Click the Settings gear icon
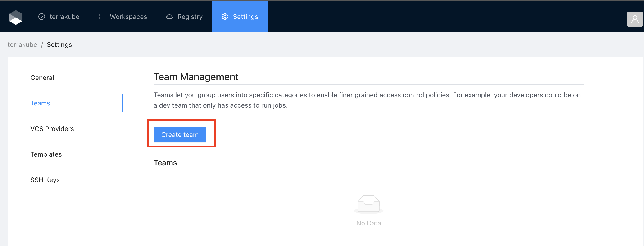 coord(225,17)
